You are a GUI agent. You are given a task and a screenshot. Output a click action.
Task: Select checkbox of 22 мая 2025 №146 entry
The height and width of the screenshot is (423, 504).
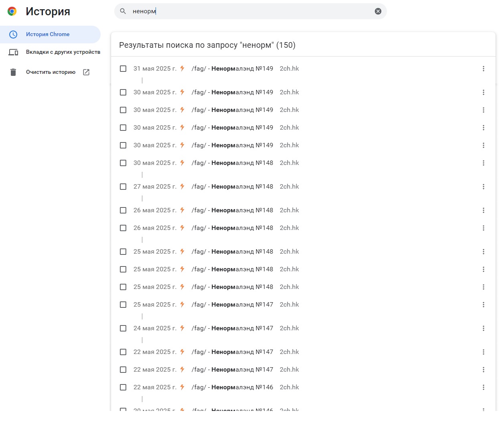coord(123,387)
